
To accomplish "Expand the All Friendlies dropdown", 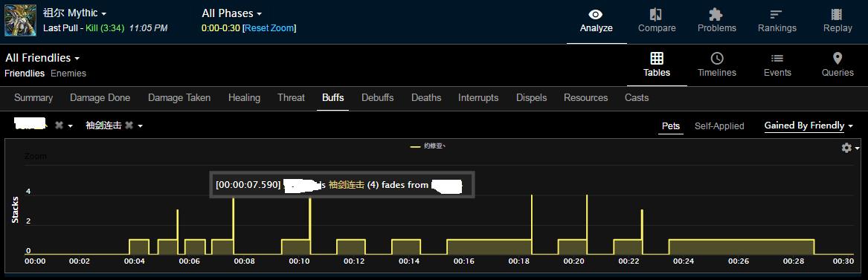I will pos(42,58).
